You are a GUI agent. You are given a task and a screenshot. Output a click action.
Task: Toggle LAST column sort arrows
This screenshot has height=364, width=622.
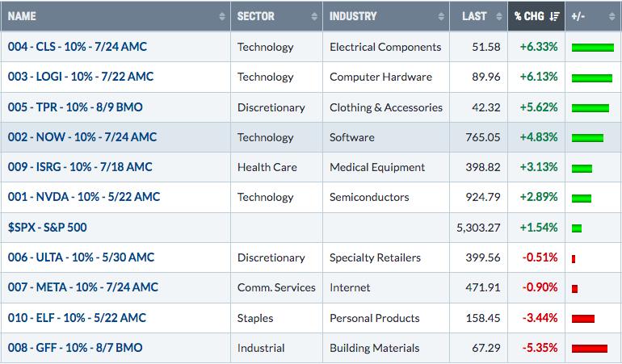[499, 16]
